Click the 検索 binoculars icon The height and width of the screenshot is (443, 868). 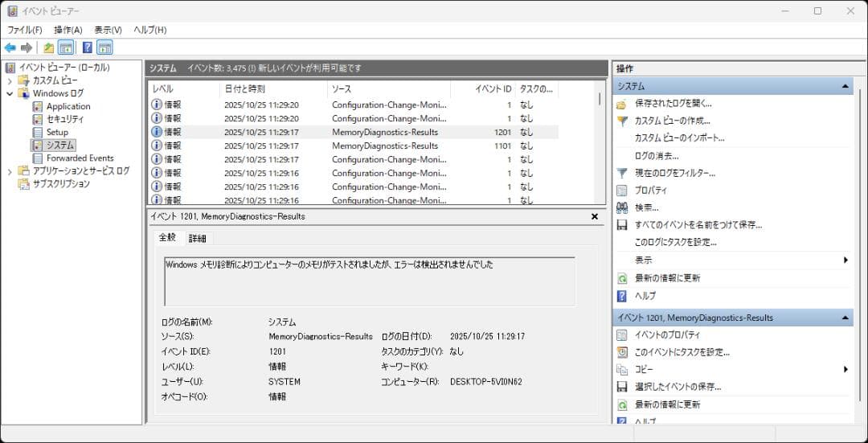coord(621,207)
